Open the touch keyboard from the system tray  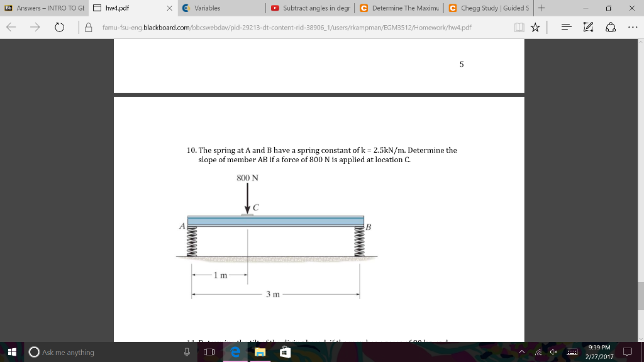tap(572, 353)
